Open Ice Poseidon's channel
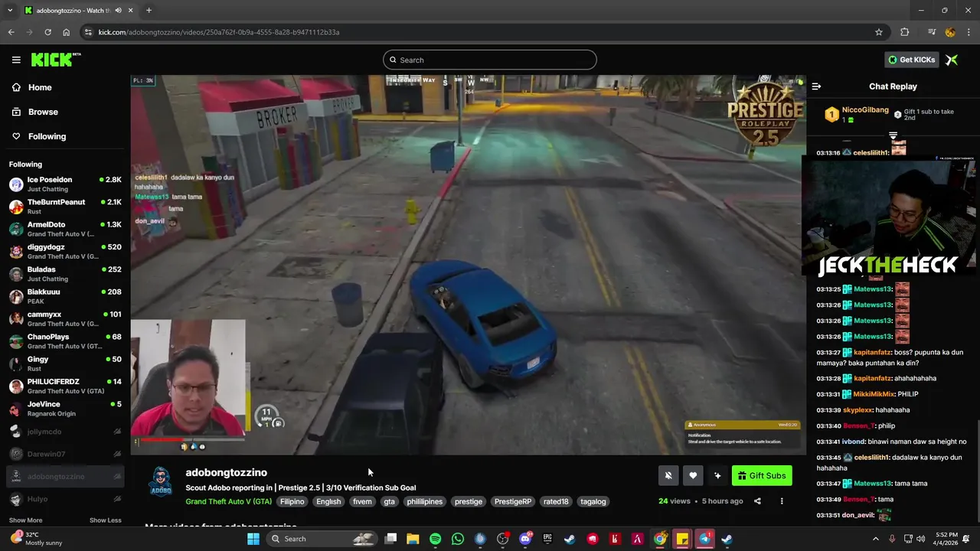Image resolution: width=980 pixels, height=551 pixels. click(x=65, y=184)
